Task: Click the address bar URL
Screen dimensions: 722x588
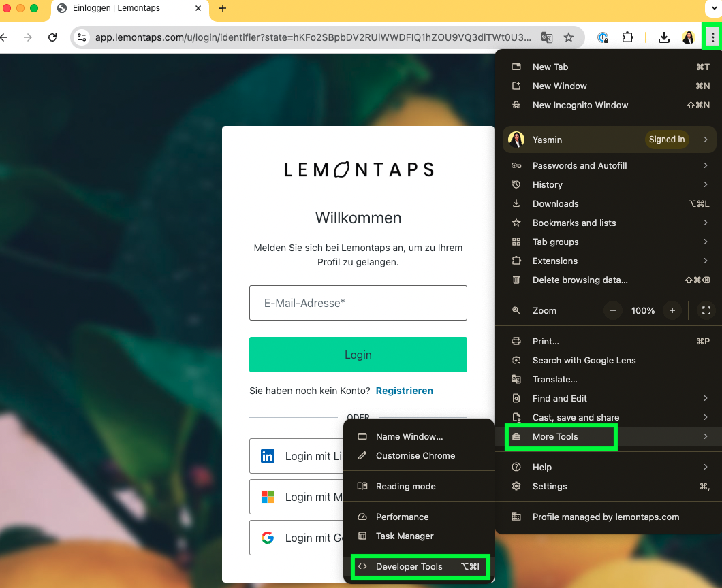Action: point(313,37)
